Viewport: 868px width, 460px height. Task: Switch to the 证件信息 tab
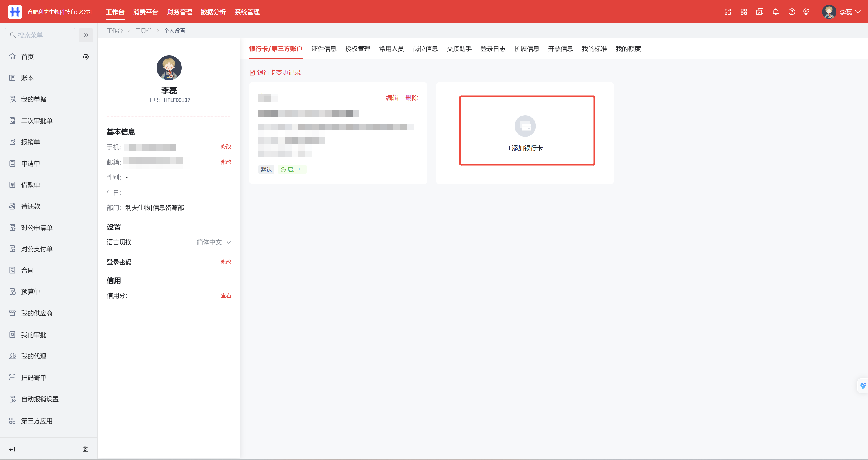tap(324, 49)
